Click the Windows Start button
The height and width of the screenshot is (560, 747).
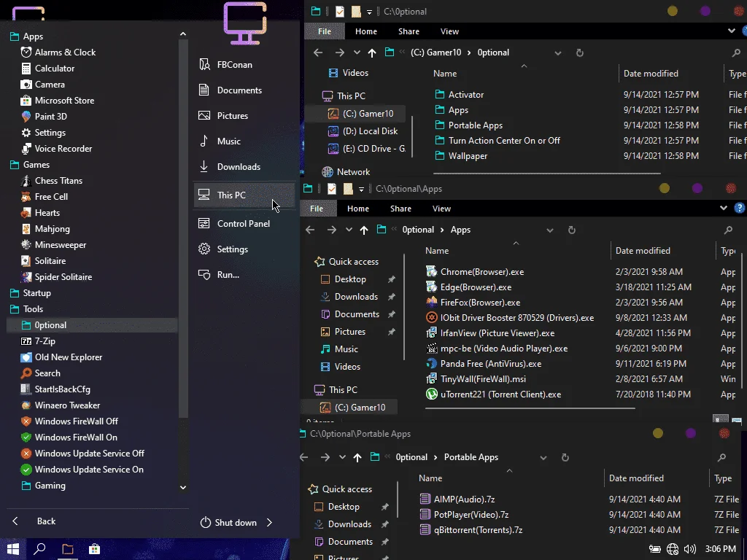tap(13, 549)
